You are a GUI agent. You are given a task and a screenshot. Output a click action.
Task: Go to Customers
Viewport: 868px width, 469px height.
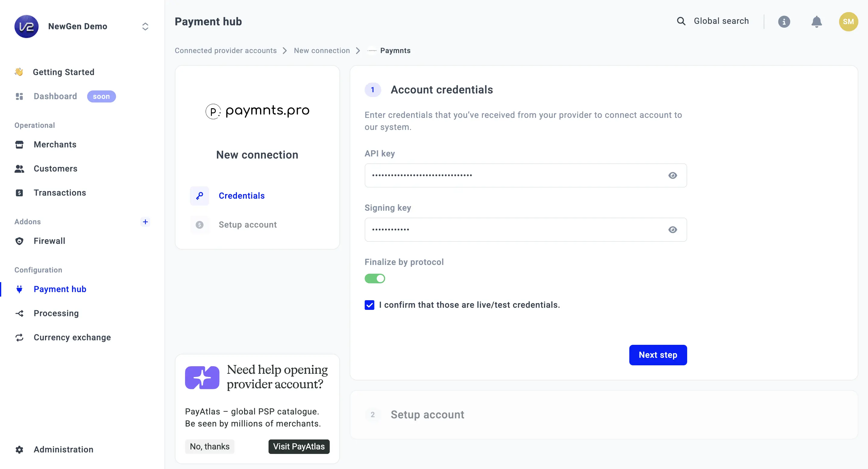tap(55, 168)
